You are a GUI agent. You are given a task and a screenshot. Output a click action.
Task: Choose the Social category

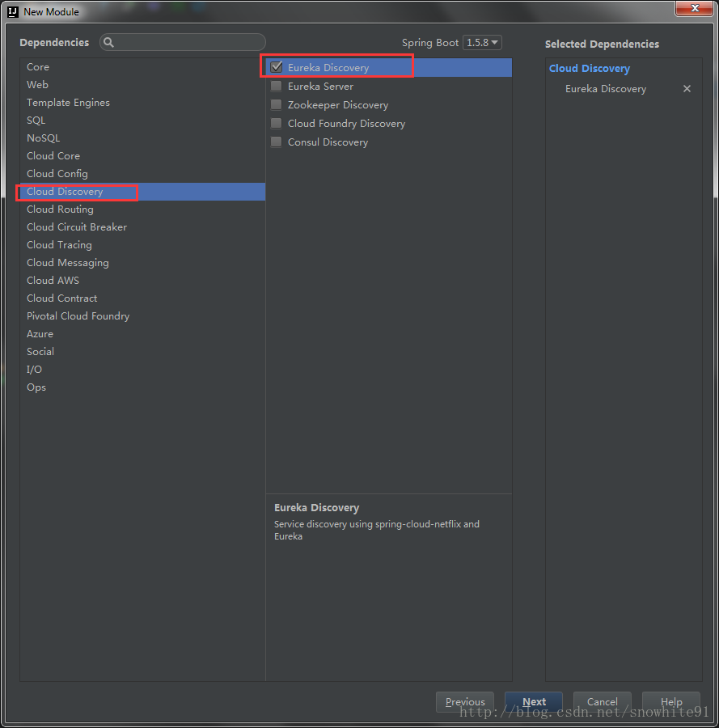coord(142,352)
